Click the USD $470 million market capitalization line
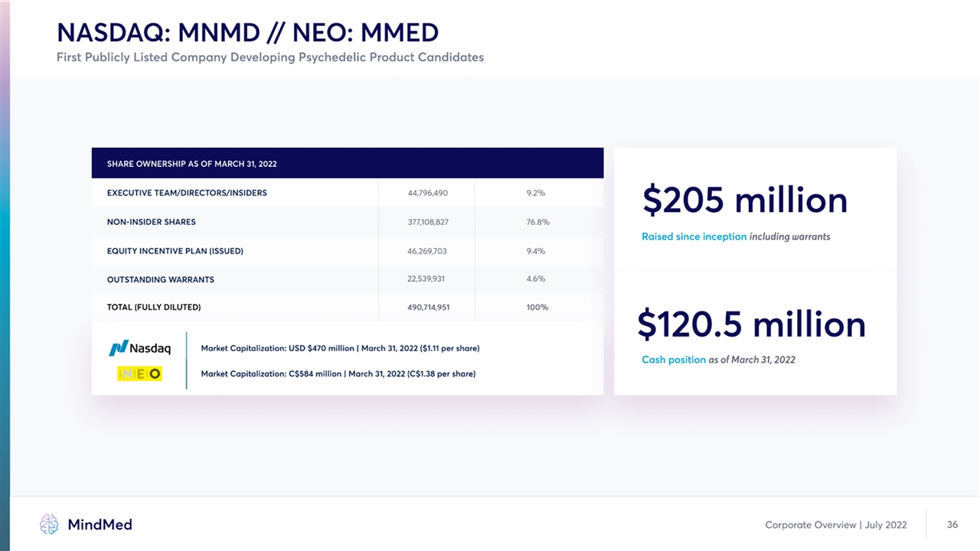 (x=340, y=349)
